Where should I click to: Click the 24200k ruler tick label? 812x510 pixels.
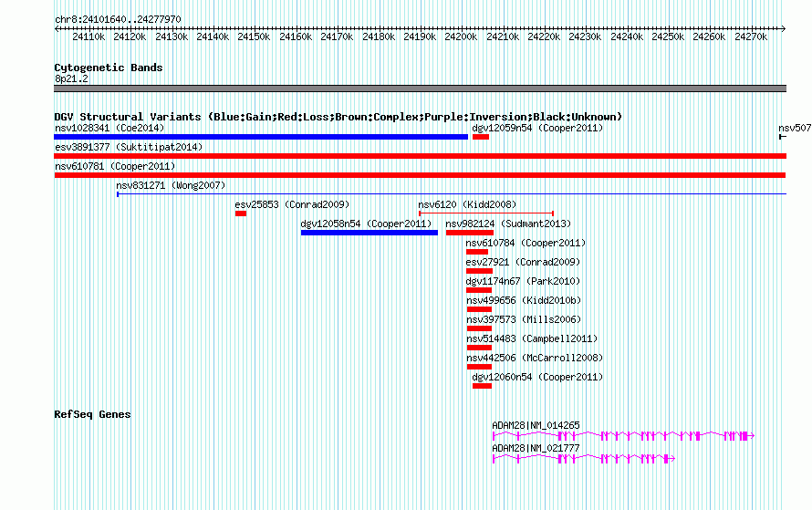461,36
